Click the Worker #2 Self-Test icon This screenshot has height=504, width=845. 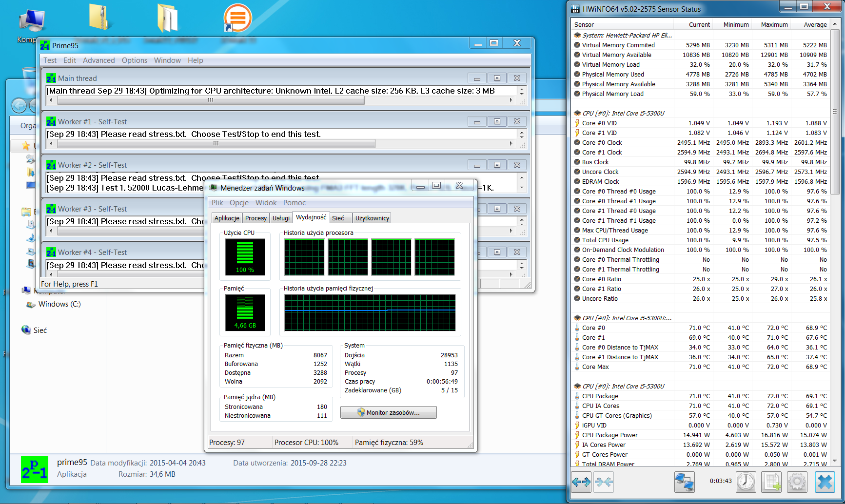point(51,165)
